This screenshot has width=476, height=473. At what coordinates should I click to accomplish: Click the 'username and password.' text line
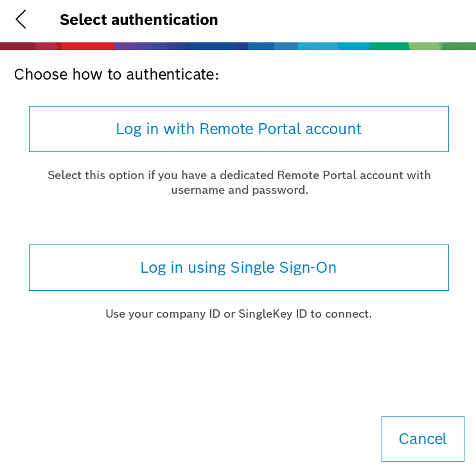pos(239,190)
